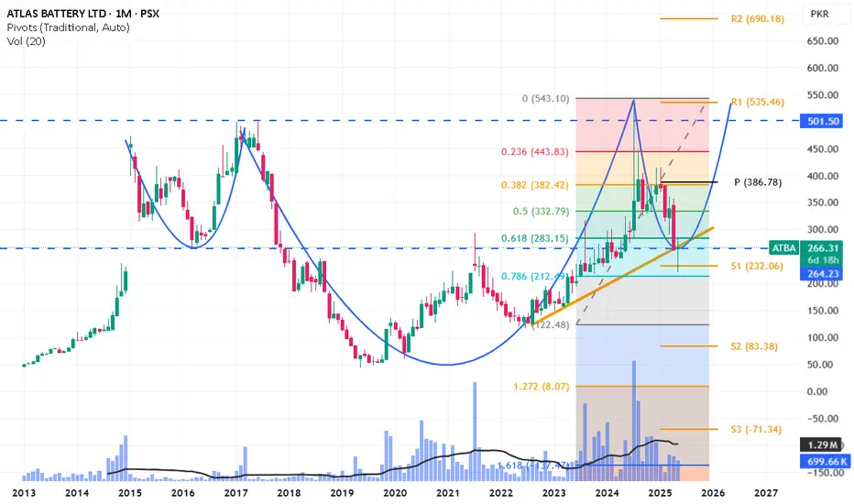The height and width of the screenshot is (504, 854).
Task: Click the (122.48) Fibonacci base label
Action: pyautogui.click(x=550, y=324)
